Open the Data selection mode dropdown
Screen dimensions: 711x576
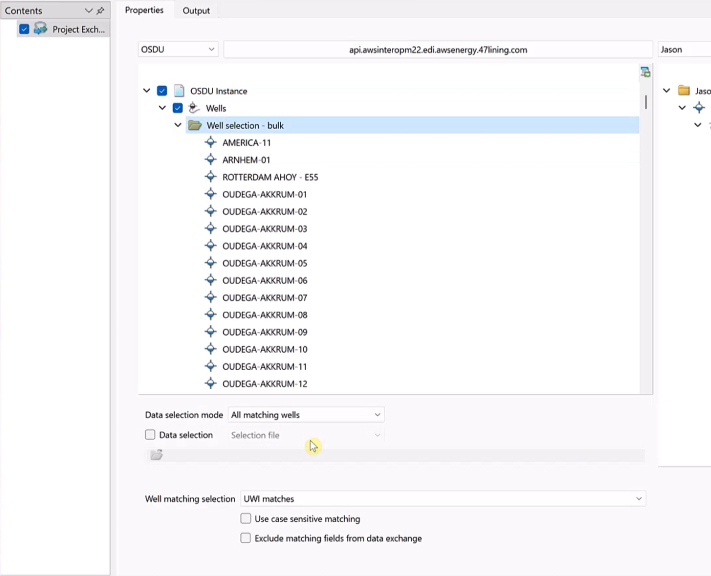click(305, 415)
